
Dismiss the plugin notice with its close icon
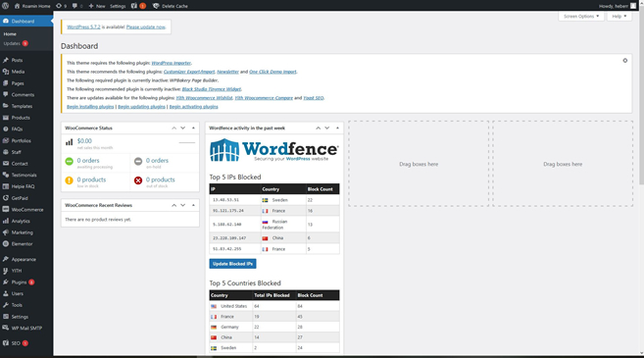624,61
